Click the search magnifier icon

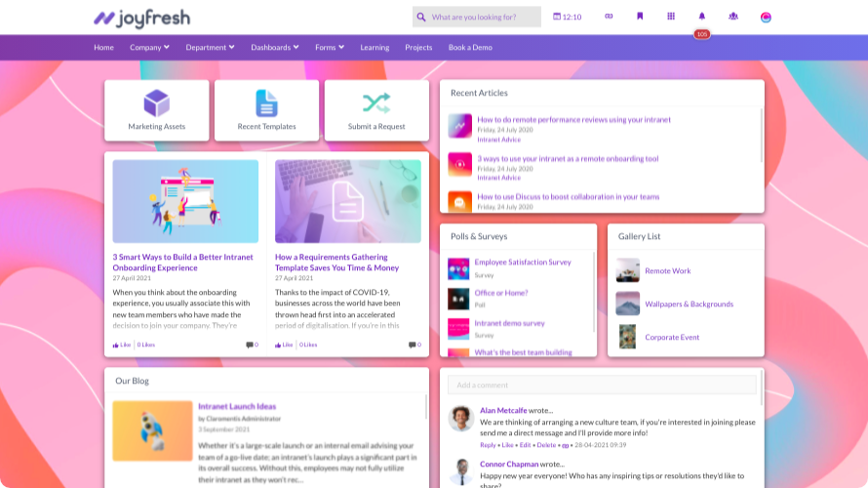click(421, 18)
